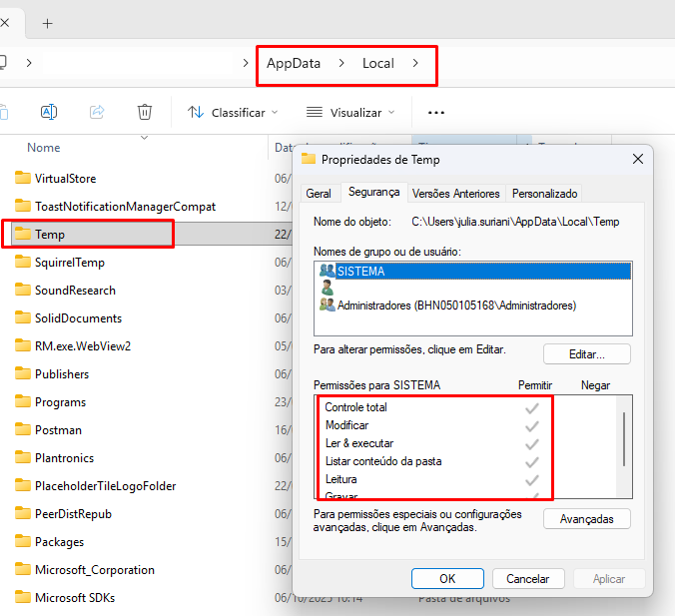Image resolution: width=675 pixels, height=616 pixels.
Task: Click the sort chevron above Nome column
Action: [144, 138]
